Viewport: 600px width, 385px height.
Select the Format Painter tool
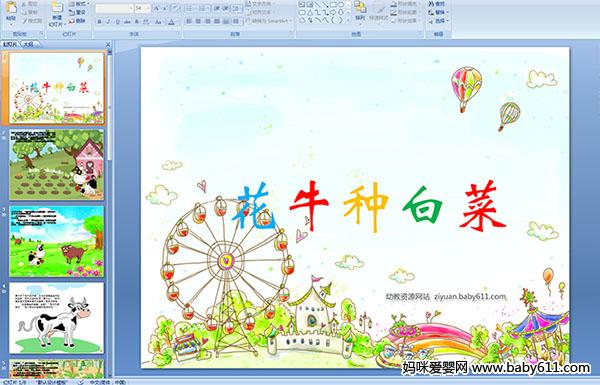pos(32,21)
